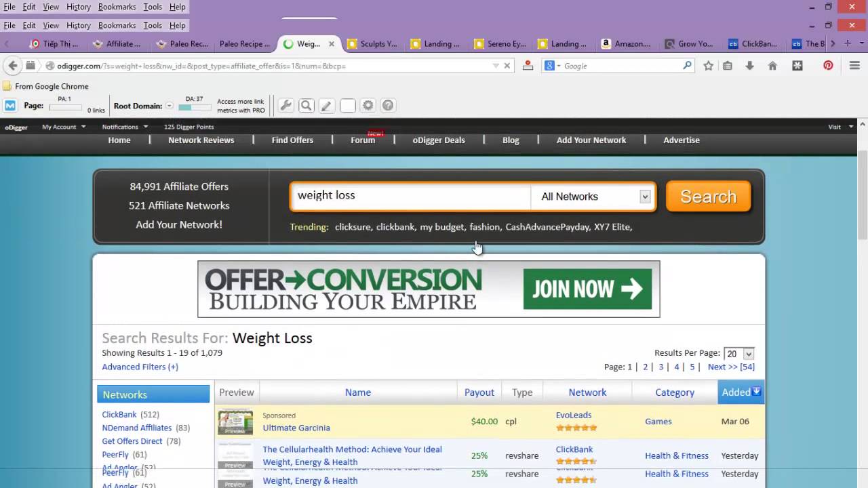Click the asterisk extension icon

click(797, 66)
